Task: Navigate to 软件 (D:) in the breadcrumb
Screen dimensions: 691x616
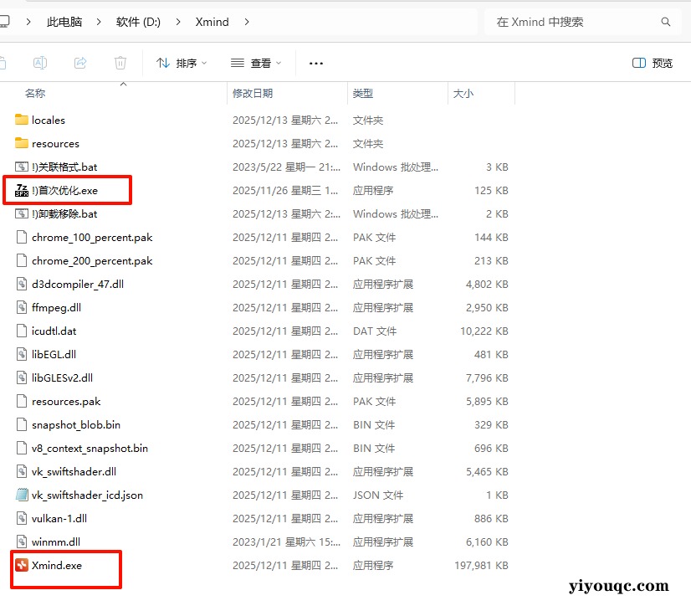Action: point(138,22)
